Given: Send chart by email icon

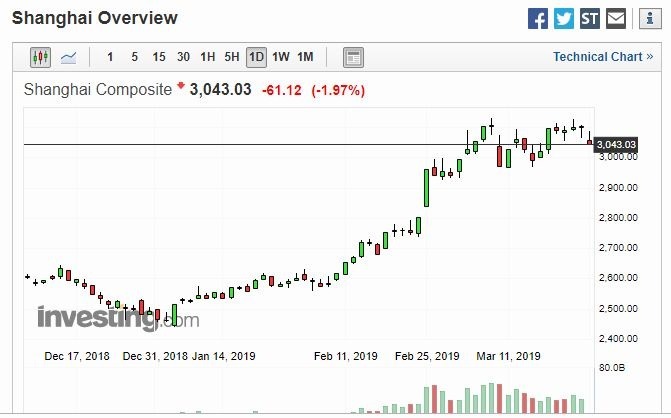Looking at the screenshot, I should [x=616, y=19].
